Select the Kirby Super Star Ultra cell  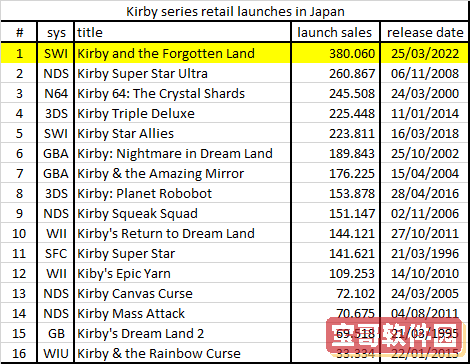[183, 73]
